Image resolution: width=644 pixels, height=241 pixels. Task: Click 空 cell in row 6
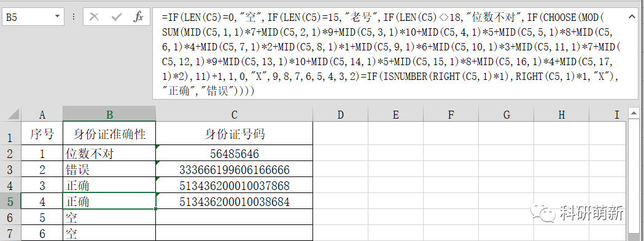tap(109, 217)
